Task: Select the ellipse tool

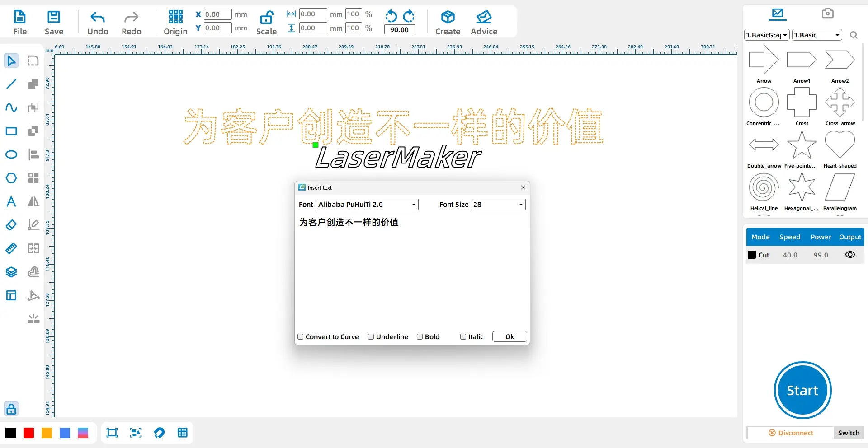Action: [11, 154]
